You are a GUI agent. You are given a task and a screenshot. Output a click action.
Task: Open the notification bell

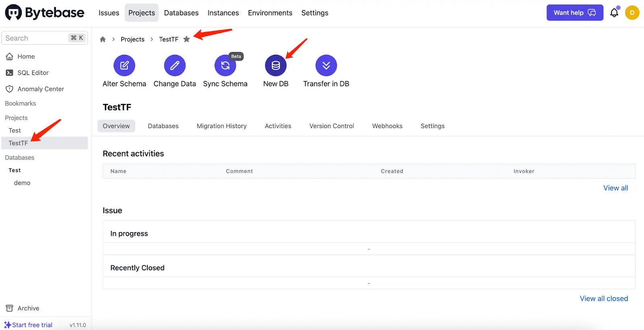614,12
